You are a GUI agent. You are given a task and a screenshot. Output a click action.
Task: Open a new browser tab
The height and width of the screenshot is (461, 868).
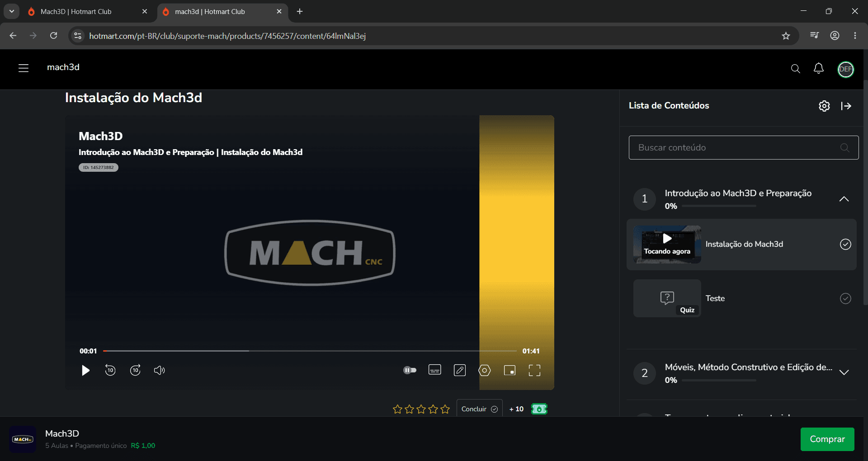tap(300, 12)
